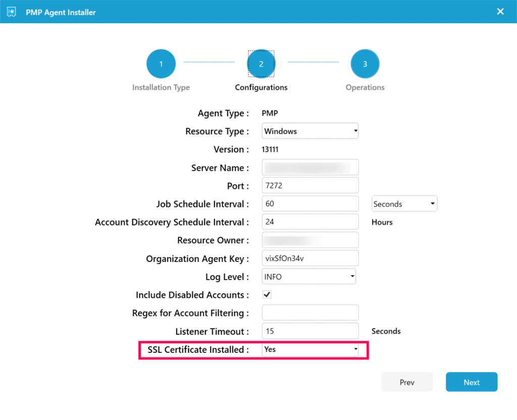Click the Account Discovery Schedule Interval field

(x=311, y=222)
